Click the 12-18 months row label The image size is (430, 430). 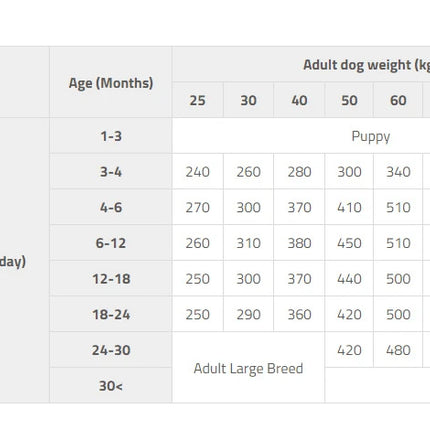click(111, 279)
